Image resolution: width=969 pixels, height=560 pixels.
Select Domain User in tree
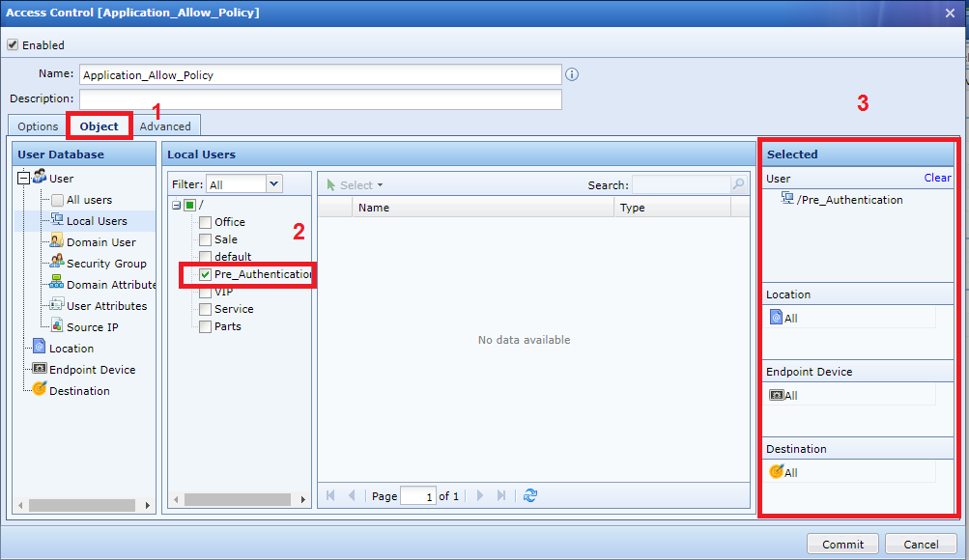click(x=101, y=242)
